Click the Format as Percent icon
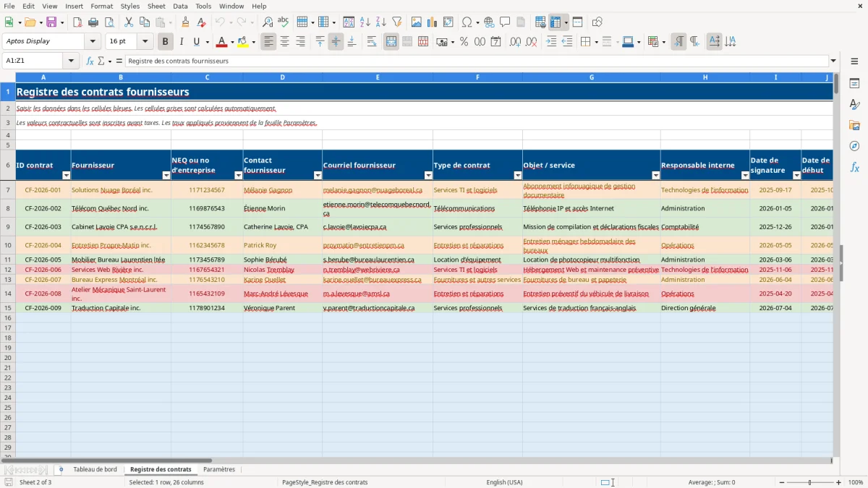The image size is (868, 488). click(464, 42)
